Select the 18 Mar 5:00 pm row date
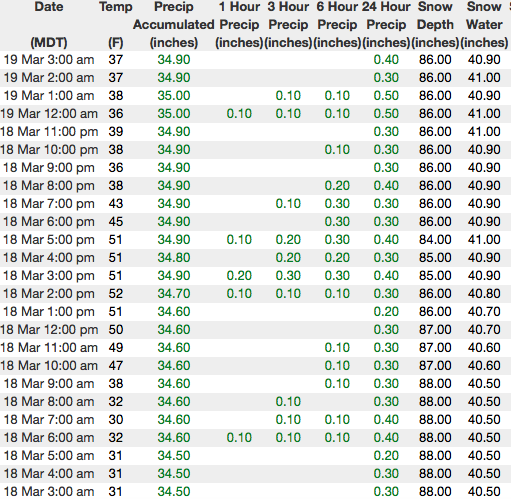511x499 pixels. pos(49,240)
